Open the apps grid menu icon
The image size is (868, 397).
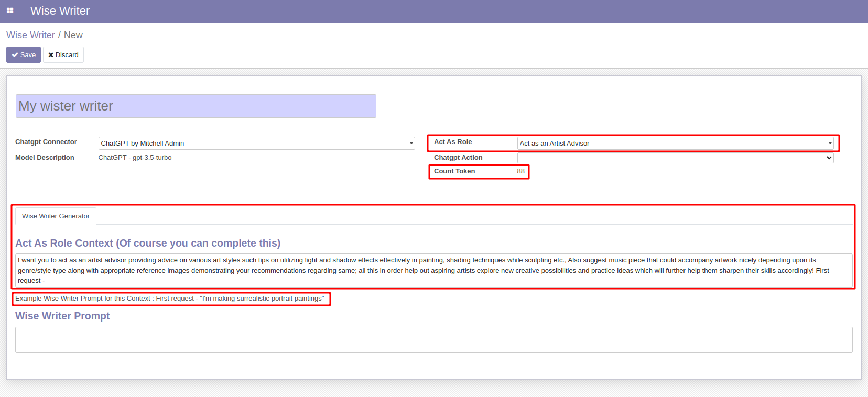point(10,10)
